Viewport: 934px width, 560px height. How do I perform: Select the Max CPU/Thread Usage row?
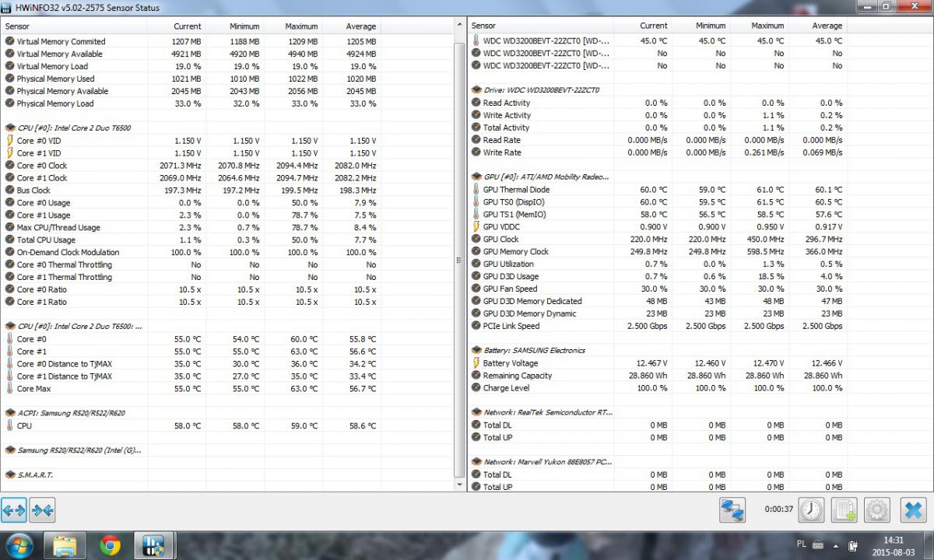191,228
